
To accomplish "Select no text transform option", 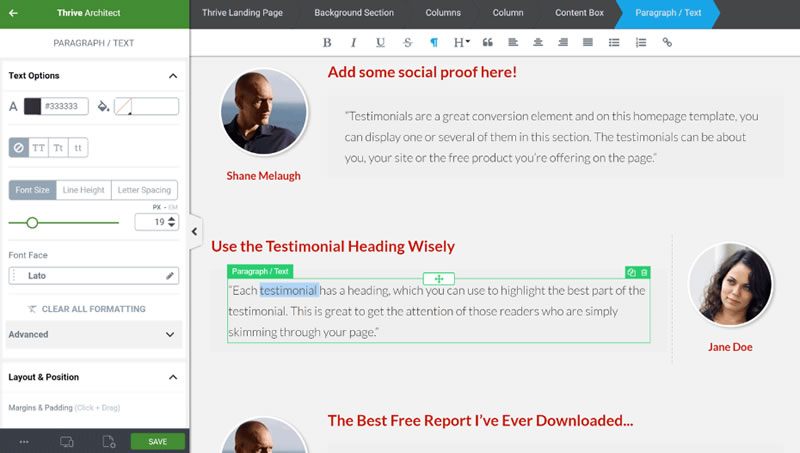I will pos(19,148).
